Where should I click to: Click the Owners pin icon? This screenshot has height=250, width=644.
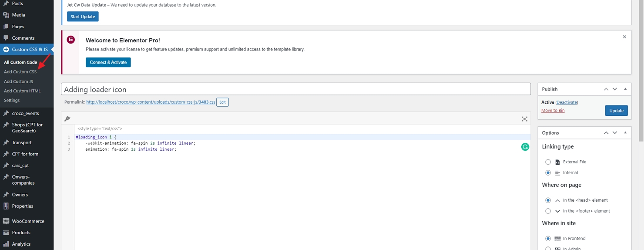pyautogui.click(x=6, y=195)
